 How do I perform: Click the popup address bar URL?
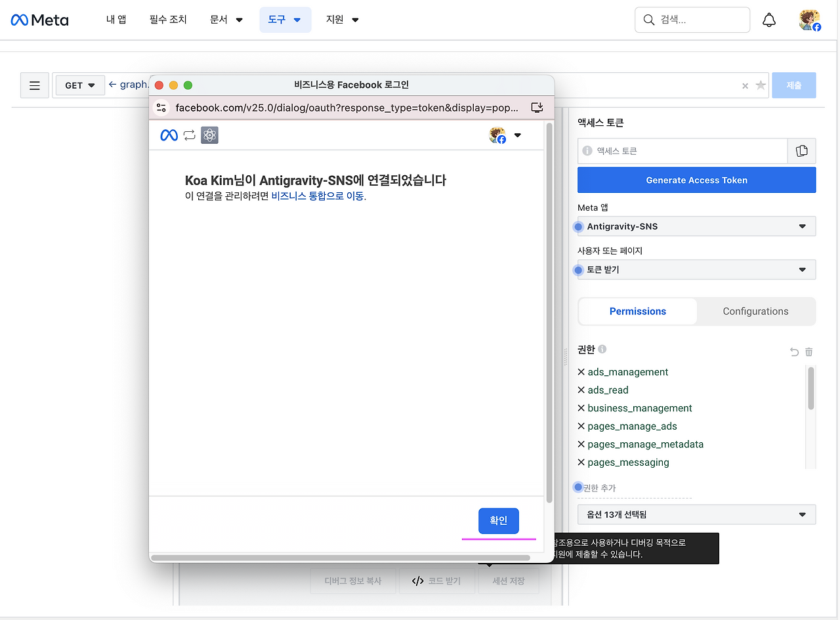tap(347, 108)
